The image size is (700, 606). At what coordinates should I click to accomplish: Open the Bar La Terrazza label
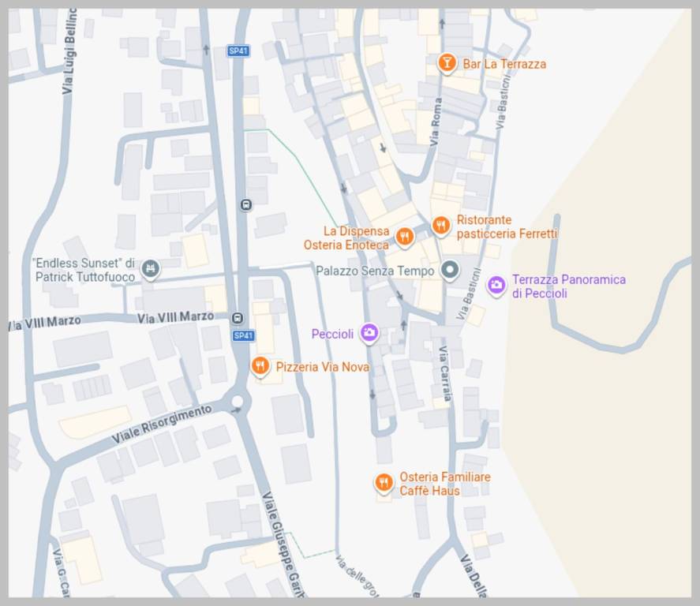(504, 64)
